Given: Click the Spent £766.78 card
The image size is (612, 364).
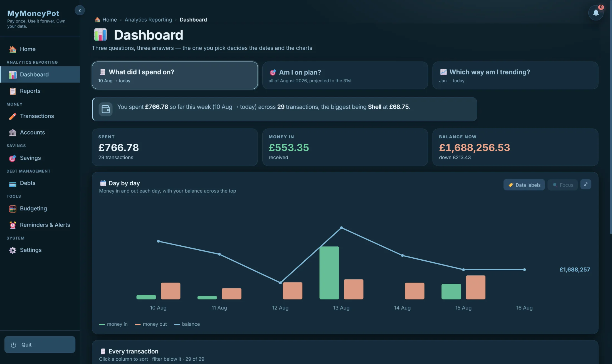Looking at the screenshot, I should [x=175, y=147].
